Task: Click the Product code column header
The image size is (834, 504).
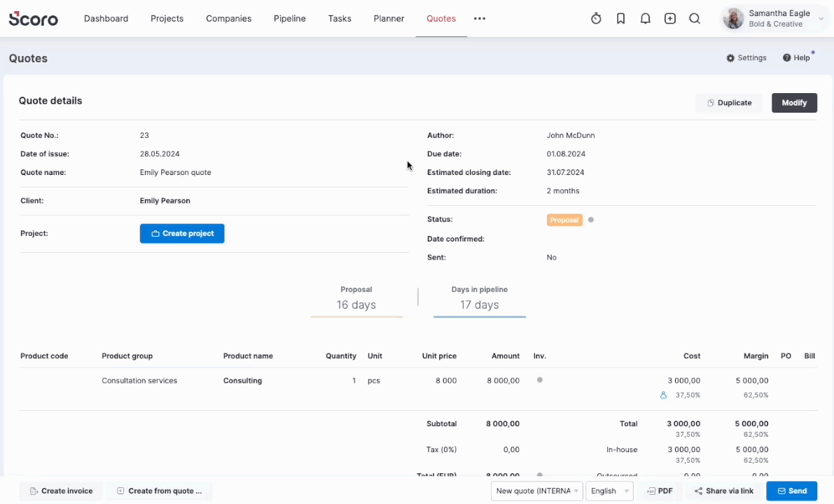Action: tap(44, 356)
